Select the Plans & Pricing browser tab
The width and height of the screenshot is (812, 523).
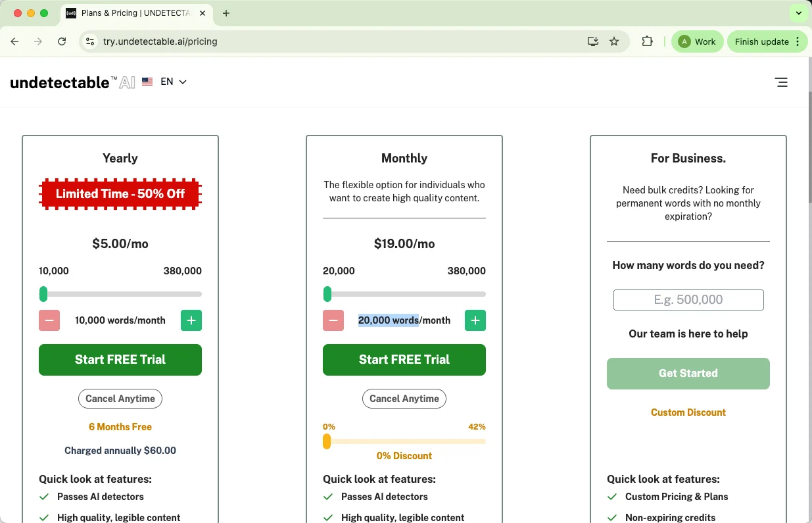[x=131, y=13]
